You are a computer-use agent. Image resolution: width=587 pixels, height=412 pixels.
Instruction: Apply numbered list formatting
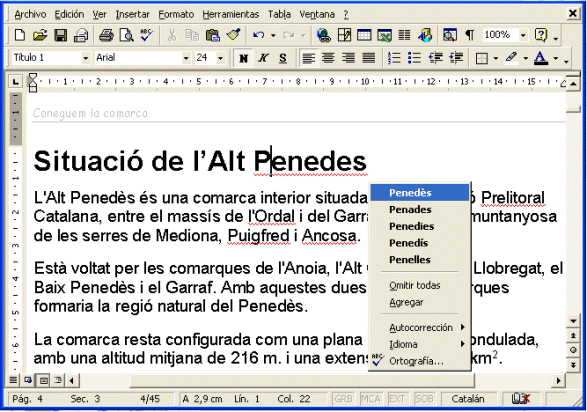[x=394, y=58]
